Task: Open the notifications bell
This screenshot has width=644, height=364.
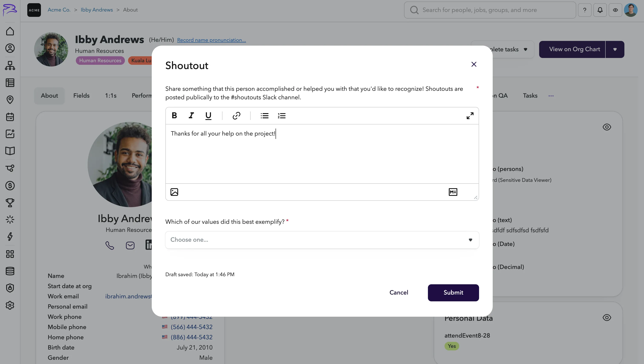Action: point(600,10)
